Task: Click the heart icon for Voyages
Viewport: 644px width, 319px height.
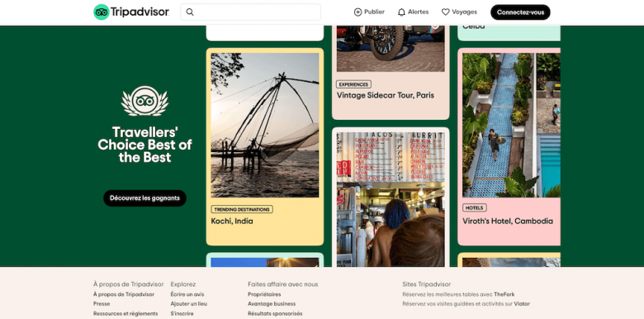Action: point(446,12)
